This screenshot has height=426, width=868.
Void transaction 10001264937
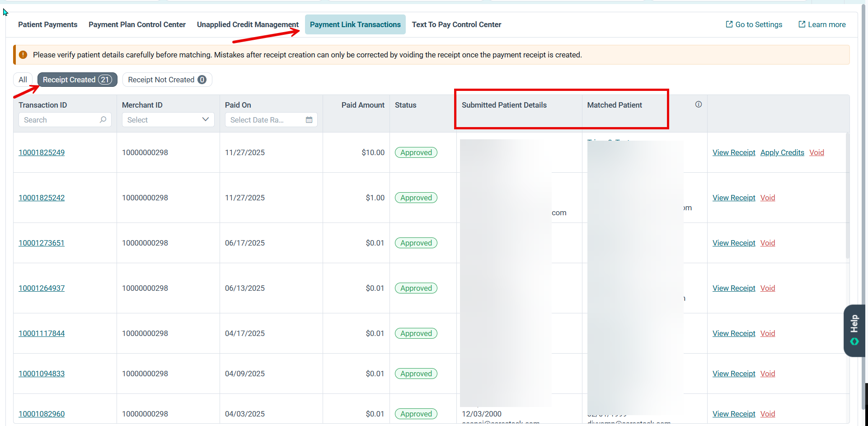(x=768, y=288)
